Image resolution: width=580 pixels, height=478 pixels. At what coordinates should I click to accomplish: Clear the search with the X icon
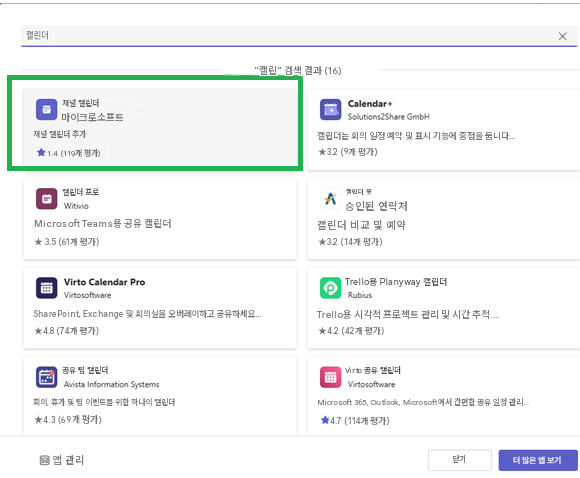coord(563,36)
